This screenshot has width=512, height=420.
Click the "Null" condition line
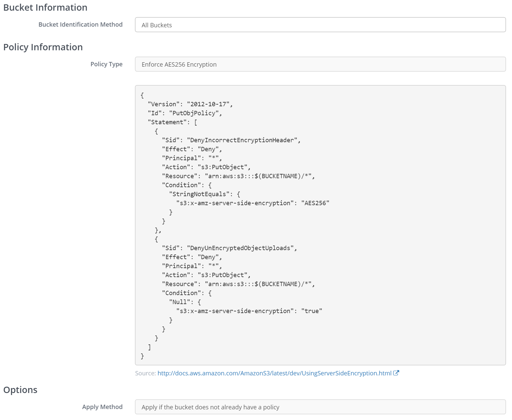click(x=185, y=302)
